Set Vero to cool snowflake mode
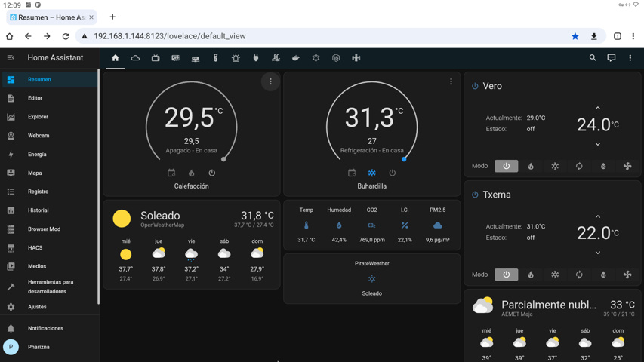 (x=555, y=166)
